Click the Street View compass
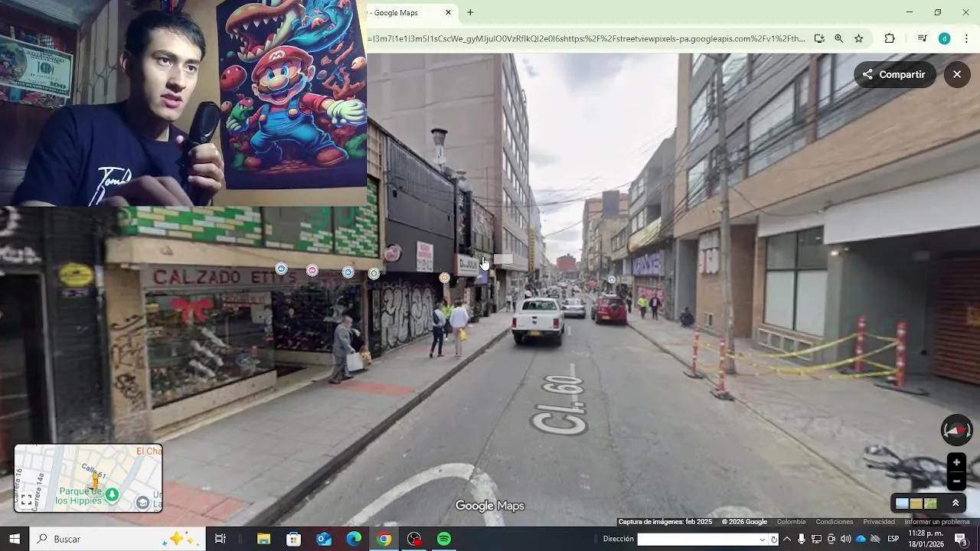The image size is (980, 551). pyautogui.click(x=956, y=430)
